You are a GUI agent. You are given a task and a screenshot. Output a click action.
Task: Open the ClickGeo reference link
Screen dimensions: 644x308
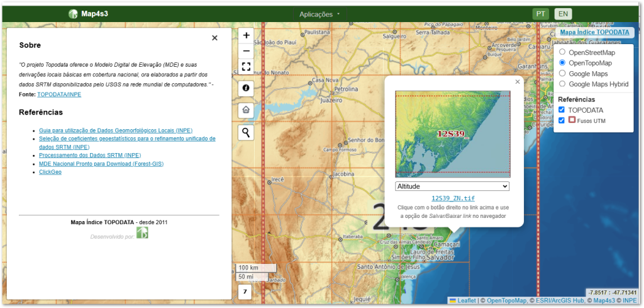tap(50, 172)
